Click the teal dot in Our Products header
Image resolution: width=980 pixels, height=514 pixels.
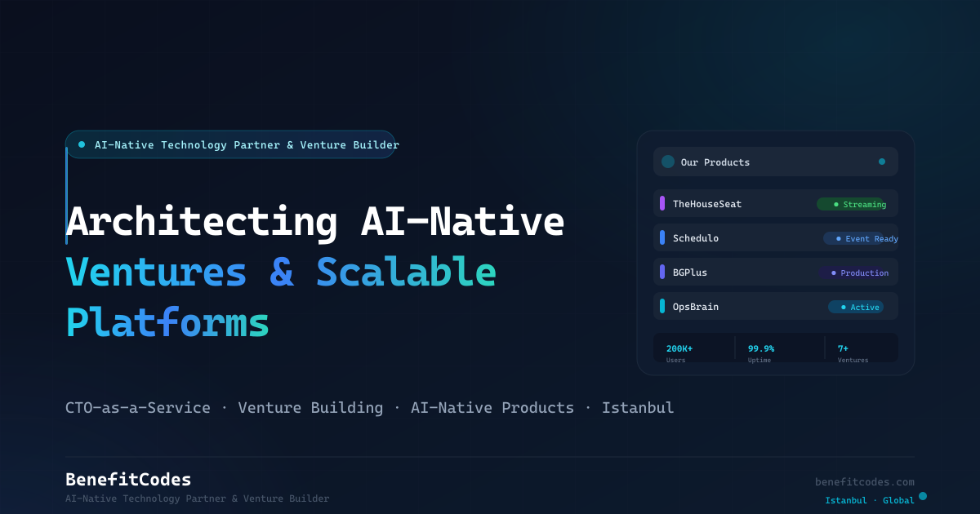[882, 162]
